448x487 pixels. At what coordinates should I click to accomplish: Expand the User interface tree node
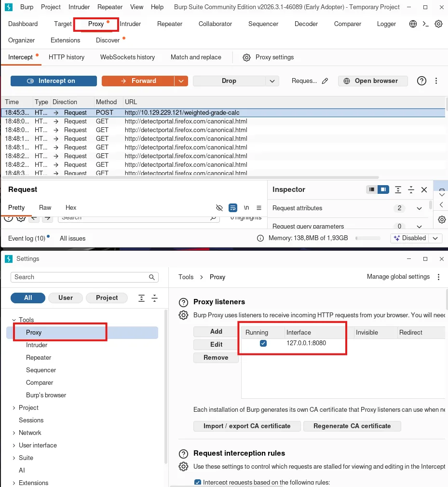14,446
